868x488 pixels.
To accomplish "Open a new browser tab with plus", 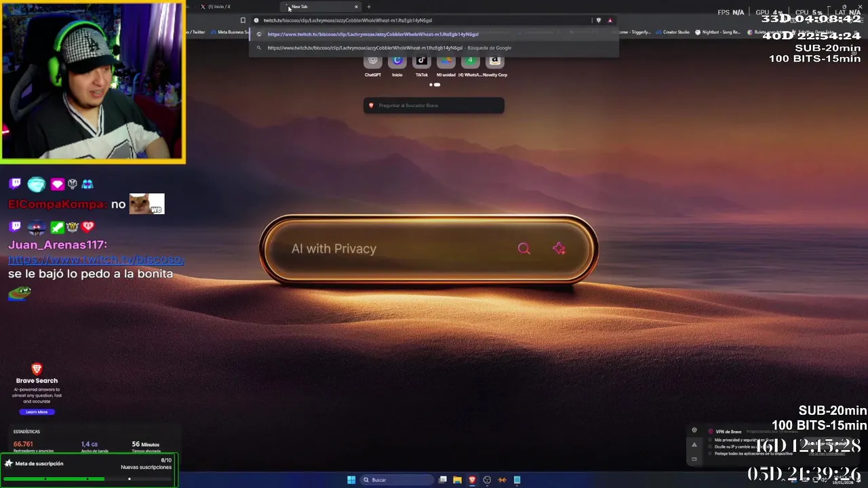I will (x=368, y=7).
